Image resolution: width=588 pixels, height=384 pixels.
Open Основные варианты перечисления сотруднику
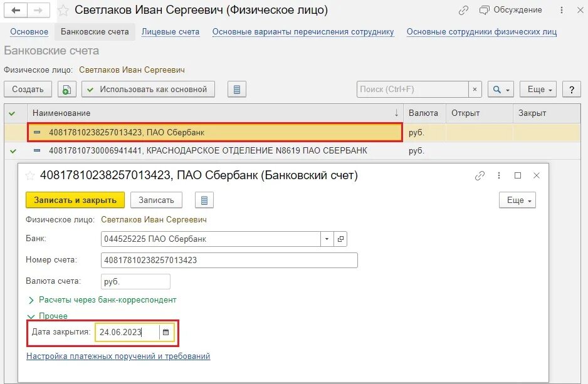tap(303, 32)
